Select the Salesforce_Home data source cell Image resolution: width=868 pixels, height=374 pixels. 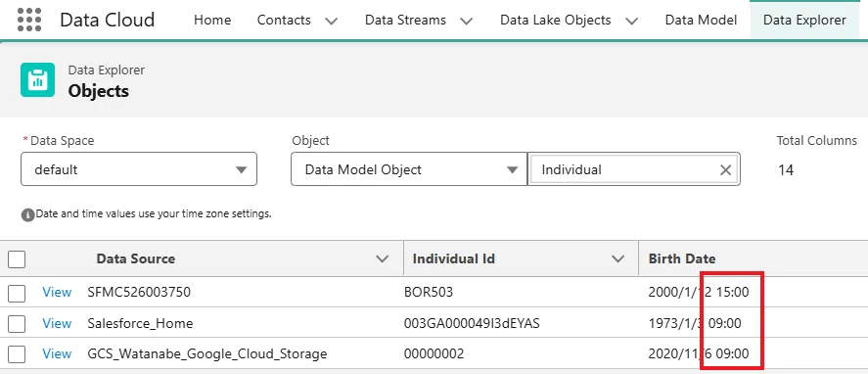point(140,324)
